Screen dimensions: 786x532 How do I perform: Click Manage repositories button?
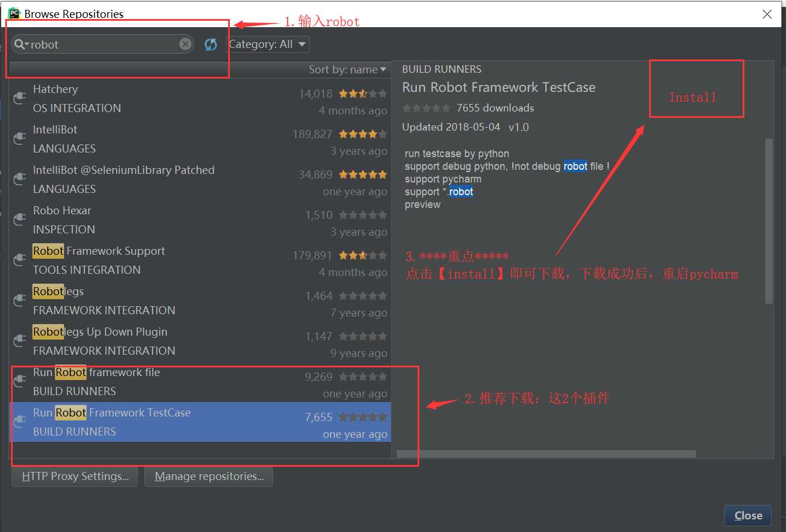[208, 477]
